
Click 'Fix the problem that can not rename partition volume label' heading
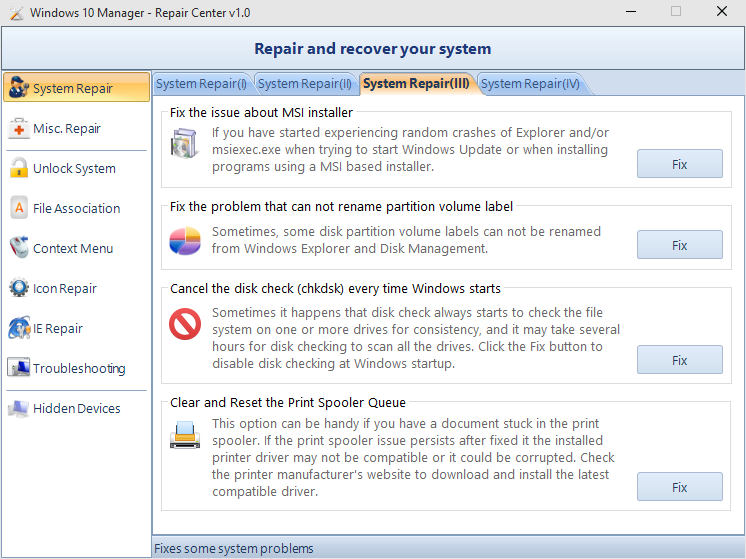coord(341,206)
